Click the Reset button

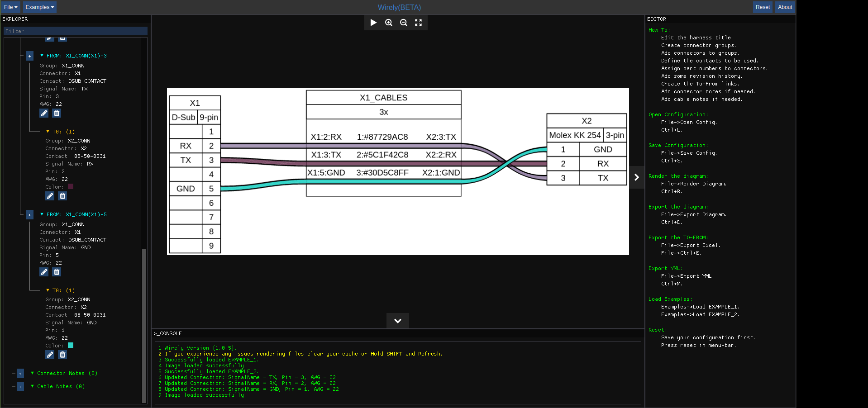(763, 7)
